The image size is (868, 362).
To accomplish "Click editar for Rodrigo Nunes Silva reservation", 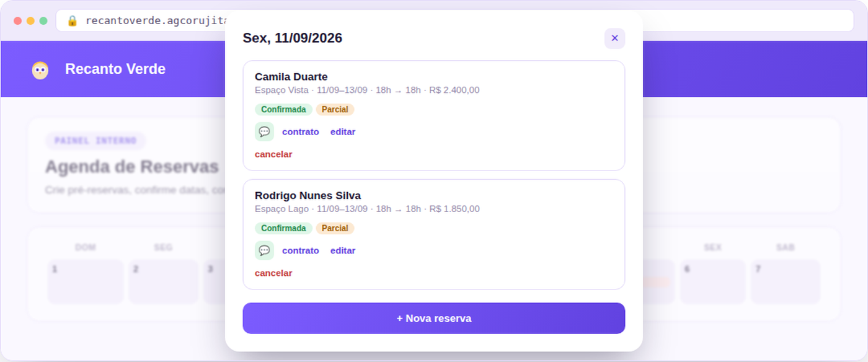I will (343, 250).
